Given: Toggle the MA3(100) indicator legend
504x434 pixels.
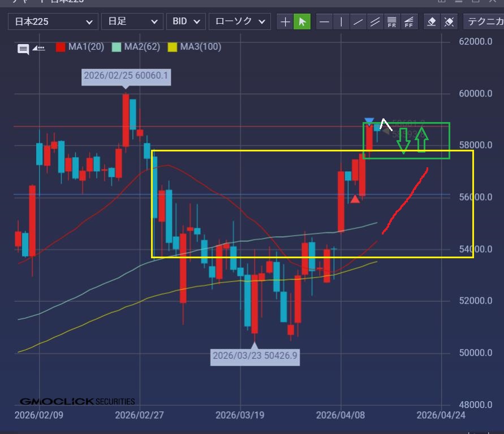Looking at the screenshot, I should pyautogui.click(x=195, y=47).
